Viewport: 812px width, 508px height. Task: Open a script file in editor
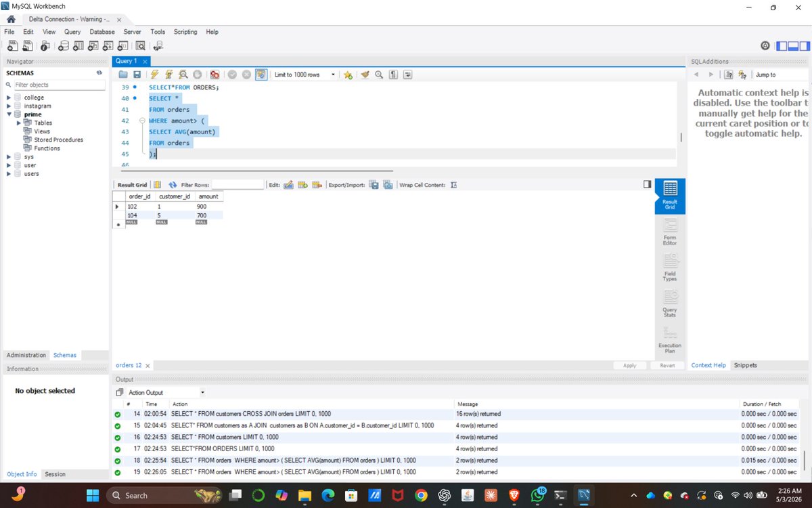point(123,75)
